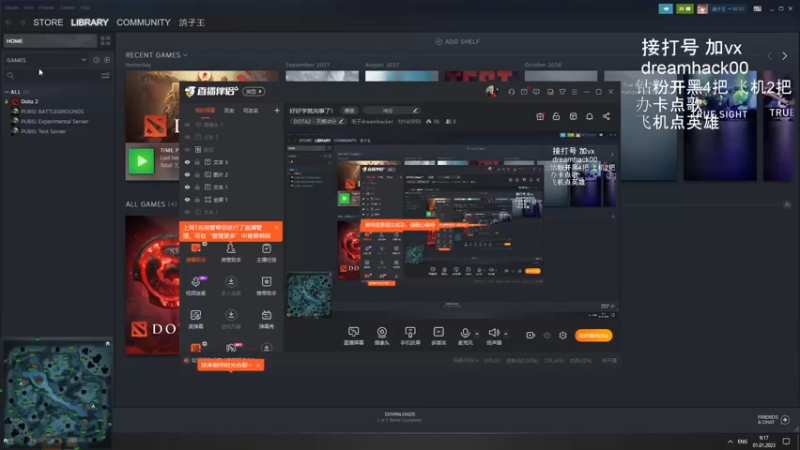Show hidden system tray icons chevron

pyautogui.click(x=730, y=441)
